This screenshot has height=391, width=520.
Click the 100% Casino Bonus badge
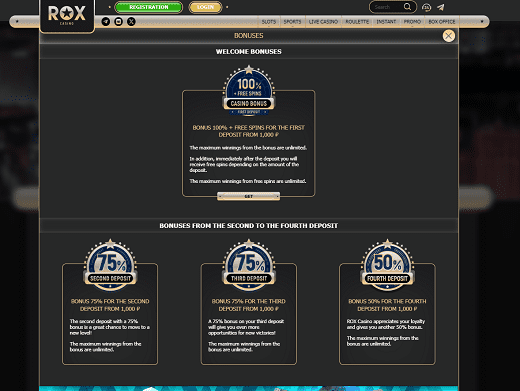click(249, 91)
